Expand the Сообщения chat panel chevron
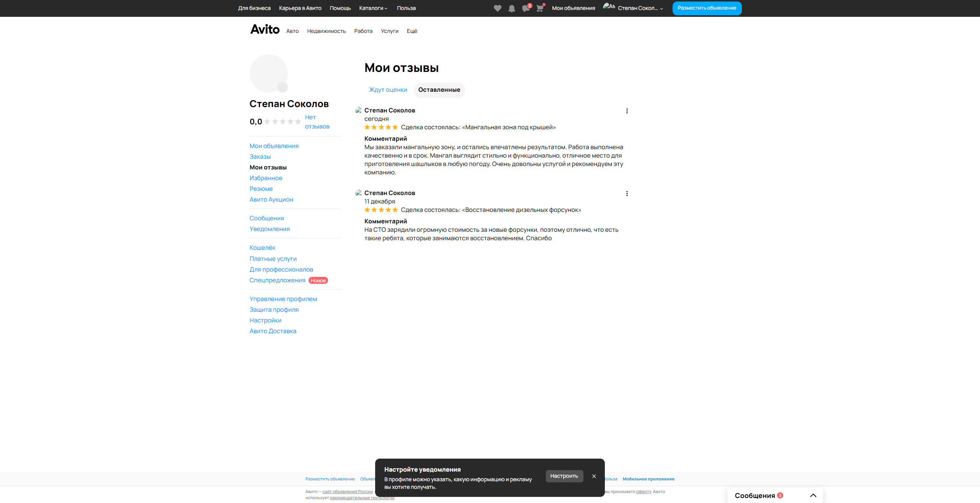Screen dimensions: 980x503 pos(813,495)
